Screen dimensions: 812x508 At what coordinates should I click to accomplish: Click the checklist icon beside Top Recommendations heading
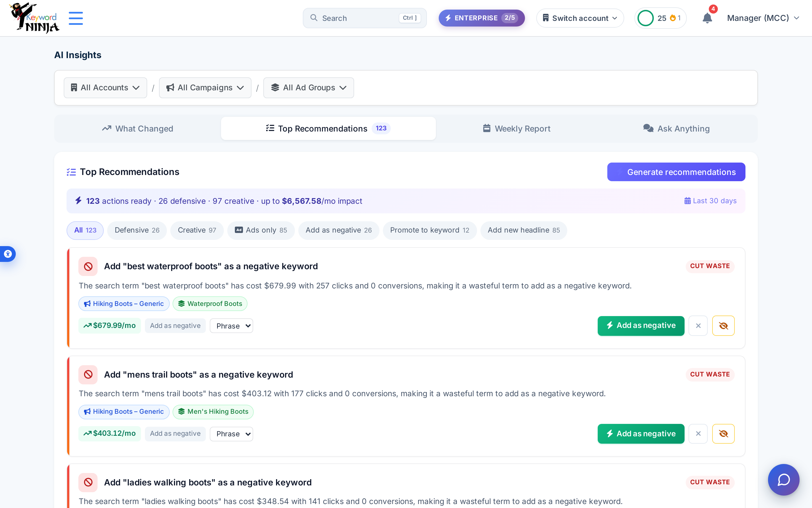click(x=71, y=172)
